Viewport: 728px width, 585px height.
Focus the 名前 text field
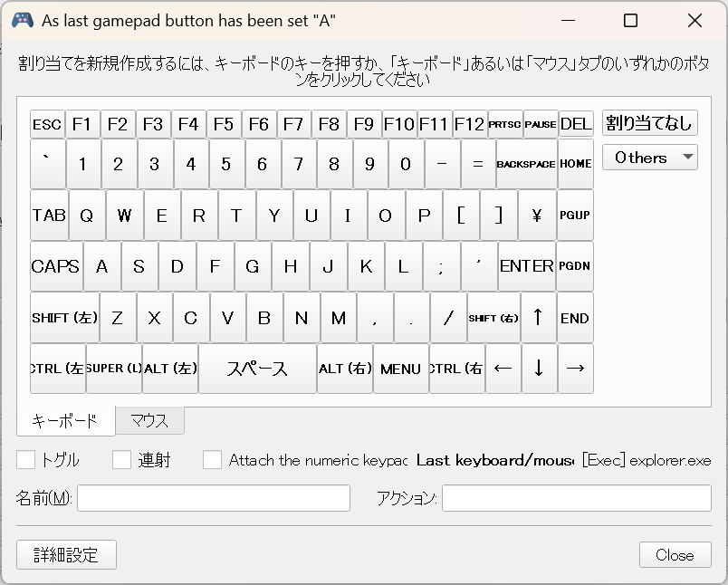214,498
